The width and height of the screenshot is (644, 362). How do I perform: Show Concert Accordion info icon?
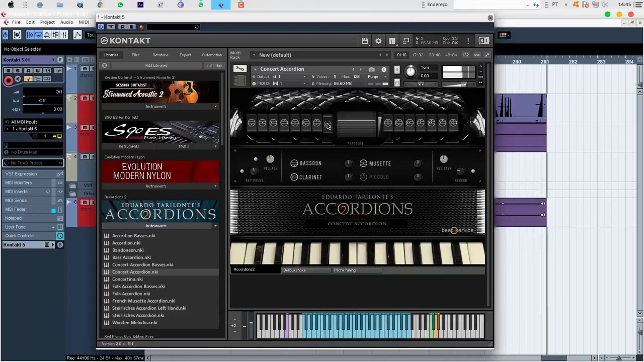(x=384, y=69)
